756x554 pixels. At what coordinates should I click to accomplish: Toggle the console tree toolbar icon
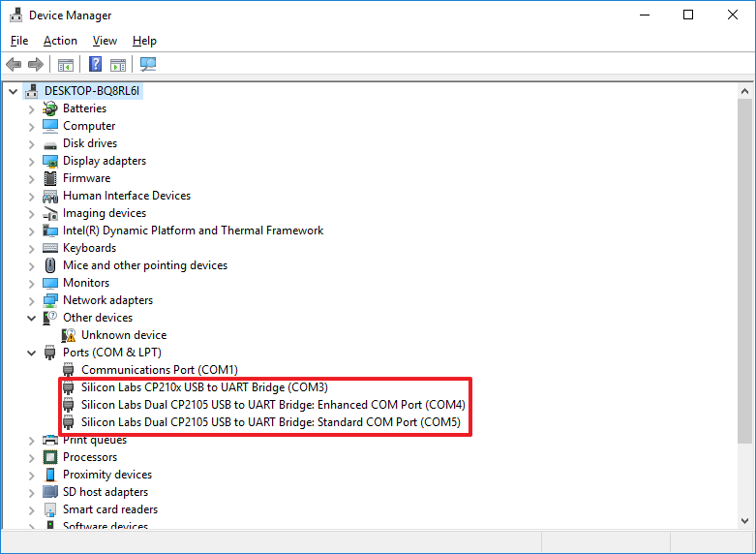click(x=65, y=64)
